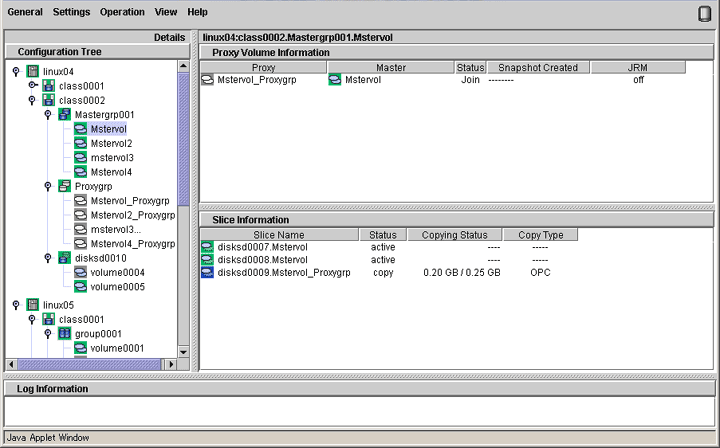Click the disksd0010 disk icon
Viewport: 720px width, 448px height.
pos(65,258)
